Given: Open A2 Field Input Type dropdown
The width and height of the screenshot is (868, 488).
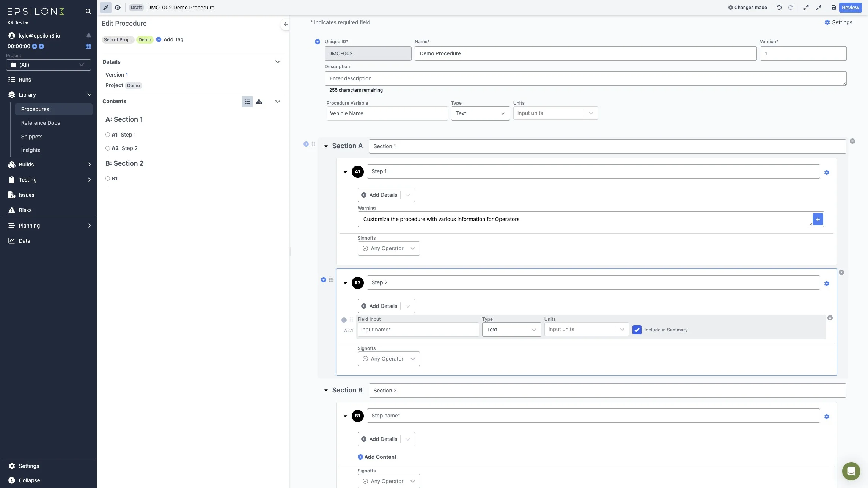Looking at the screenshot, I should click(x=511, y=330).
